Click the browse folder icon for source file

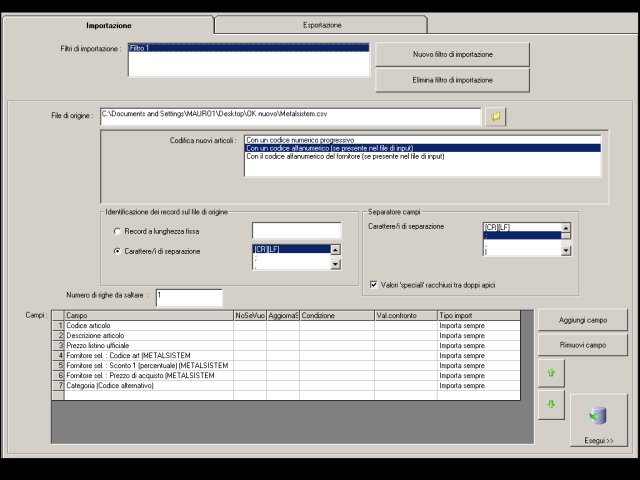(x=495, y=117)
